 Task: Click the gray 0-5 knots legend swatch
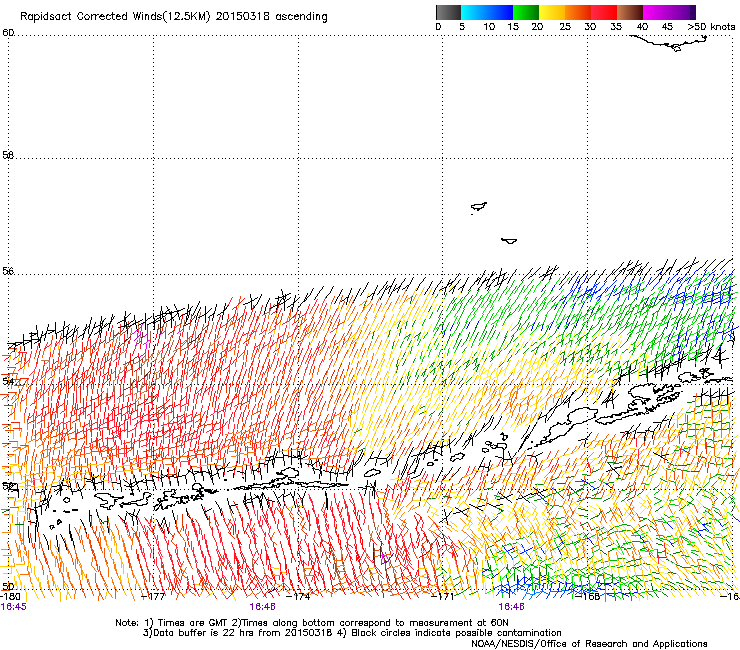[448, 12]
